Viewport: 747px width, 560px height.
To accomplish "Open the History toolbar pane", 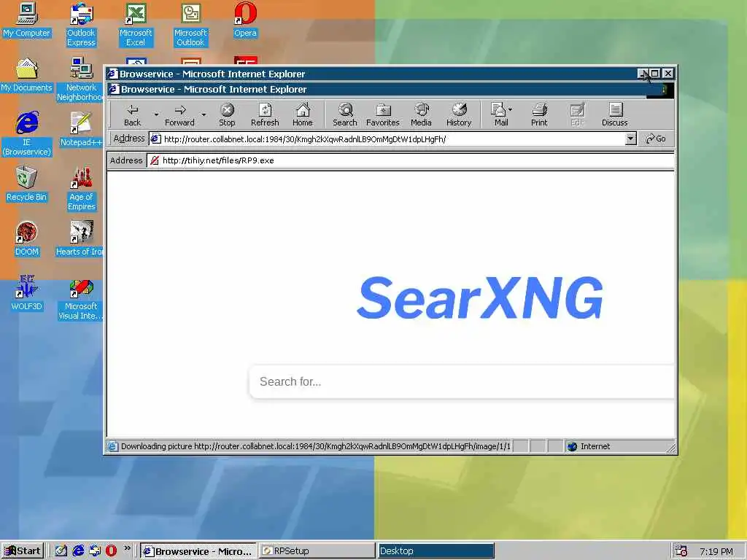I will pyautogui.click(x=459, y=114).
